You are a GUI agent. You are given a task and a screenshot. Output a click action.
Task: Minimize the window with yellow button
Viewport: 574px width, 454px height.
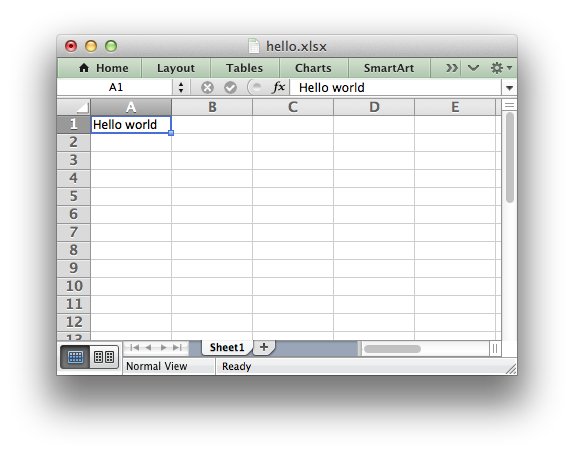click(91, 46)
